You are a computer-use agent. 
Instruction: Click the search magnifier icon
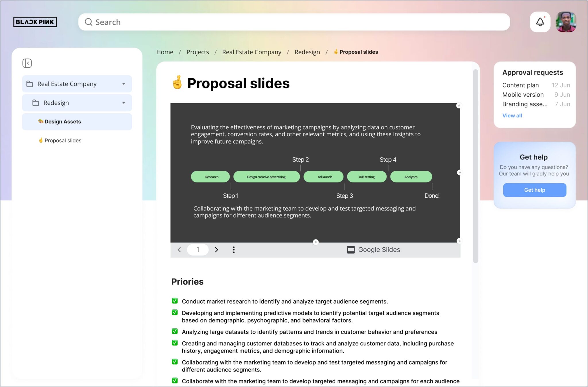tap(88, 22)
